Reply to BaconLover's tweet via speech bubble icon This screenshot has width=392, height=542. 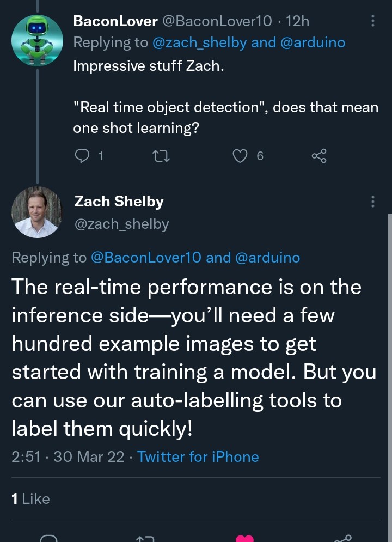82,156
